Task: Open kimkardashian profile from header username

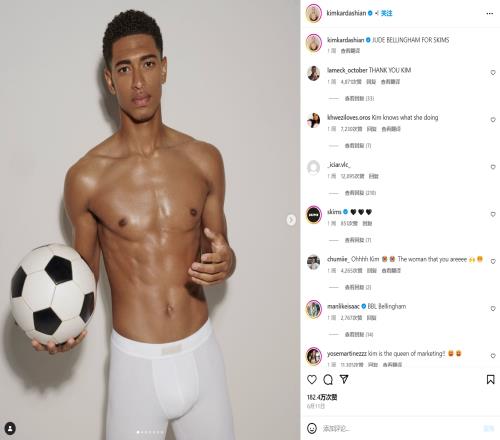Action: click(x=346, y=13)
